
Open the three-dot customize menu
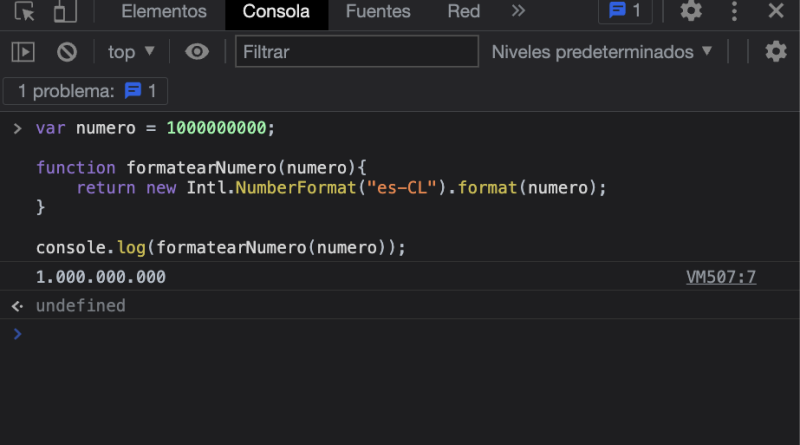(x=734, y=11)
